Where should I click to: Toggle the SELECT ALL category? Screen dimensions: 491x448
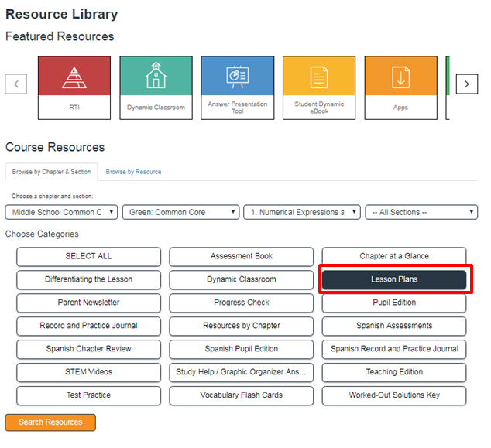tap(88, 257)
